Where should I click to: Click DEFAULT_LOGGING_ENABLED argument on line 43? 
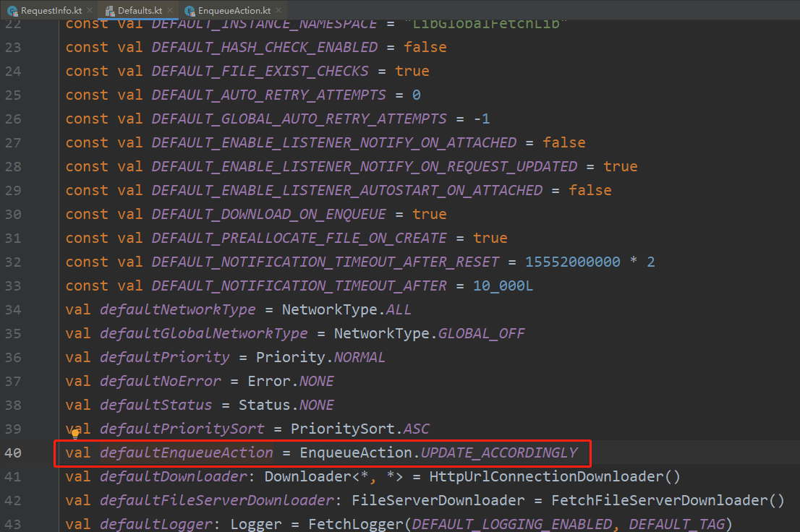tap(511, 524)
